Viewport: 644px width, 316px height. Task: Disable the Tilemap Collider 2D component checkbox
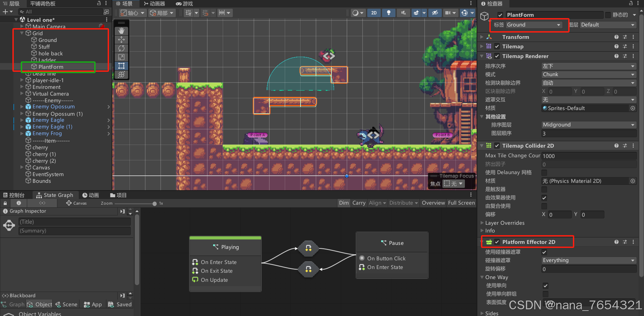pyautogui.click(x=497, y=146)
